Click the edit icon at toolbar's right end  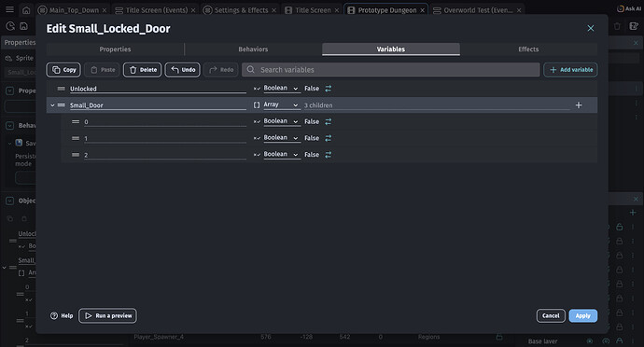[634, 26]
